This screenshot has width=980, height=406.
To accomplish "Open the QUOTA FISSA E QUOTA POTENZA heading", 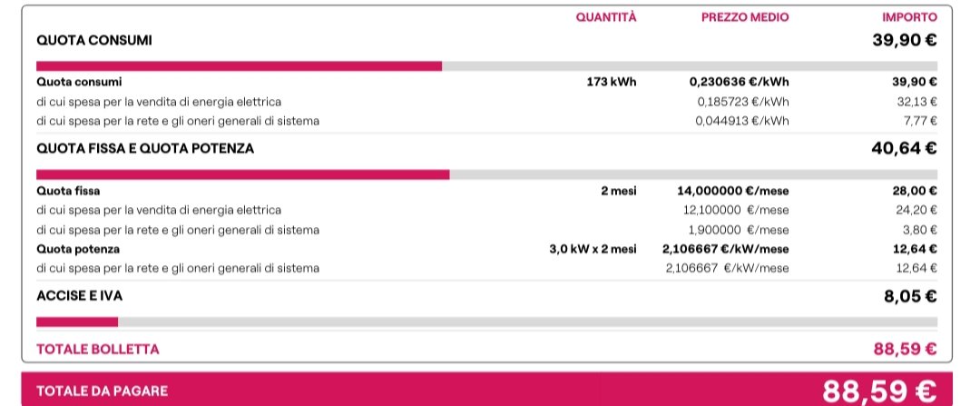I will pos(145,148).
